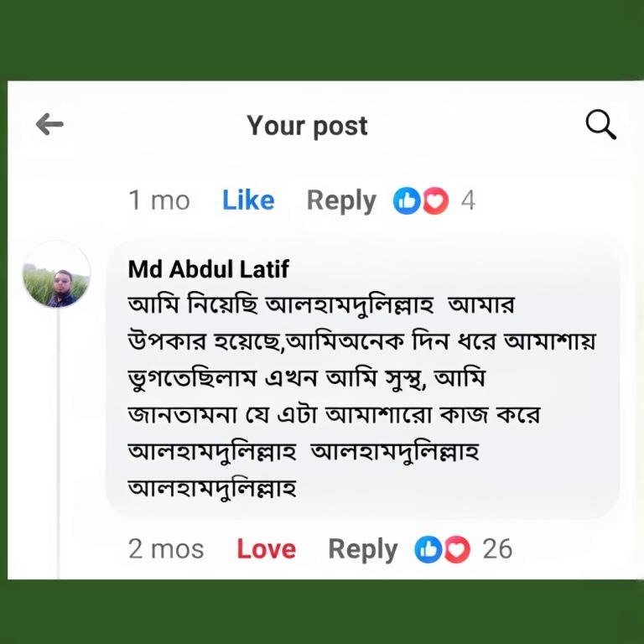Click the red heart reaction beside count 4
This screenshot has height=644, width=644.
click(x=434, y=201)
